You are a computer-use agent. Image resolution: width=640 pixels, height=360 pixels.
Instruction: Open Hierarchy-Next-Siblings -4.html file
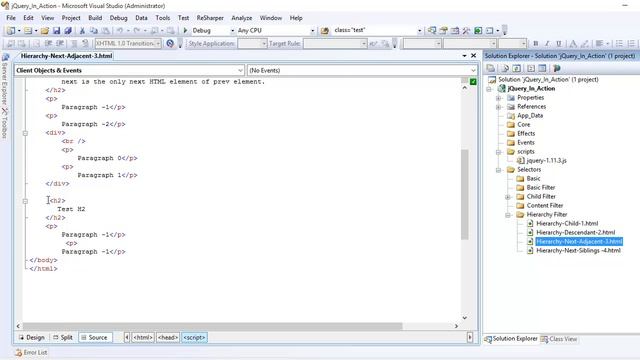point(578,251)
